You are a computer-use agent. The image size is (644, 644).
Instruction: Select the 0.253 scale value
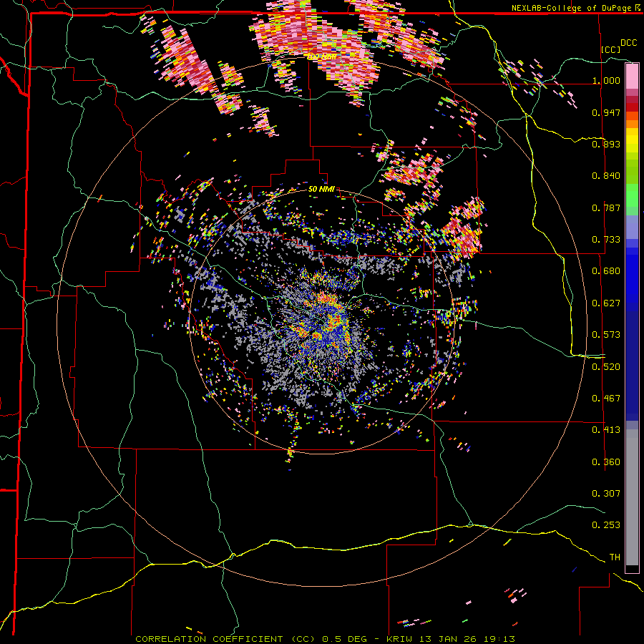(606, 525)
